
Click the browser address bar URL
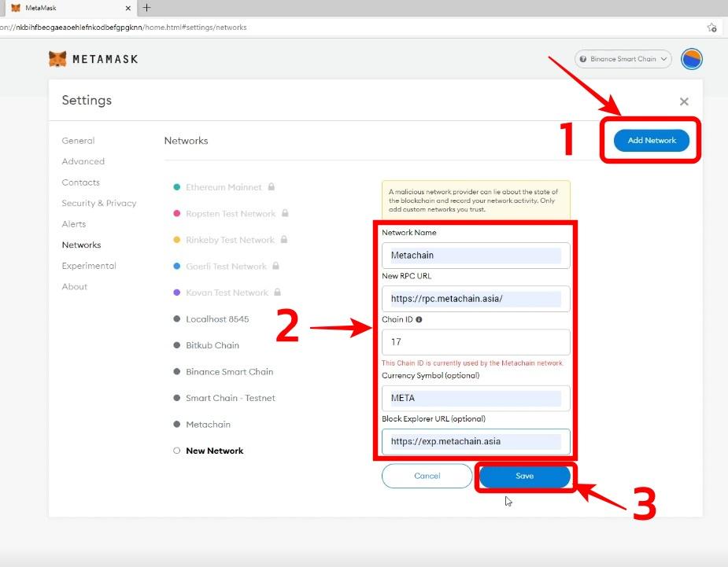pos(124,28)
